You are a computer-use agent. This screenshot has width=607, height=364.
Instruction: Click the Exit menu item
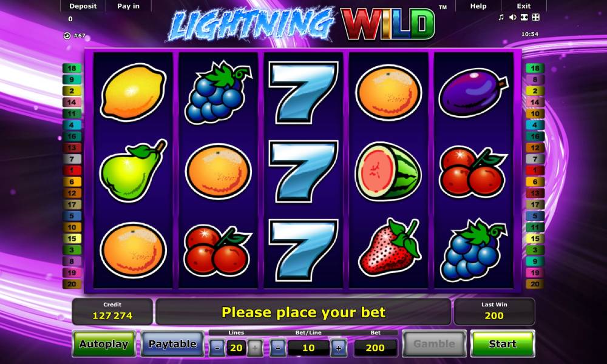click(x=524, y=6)
